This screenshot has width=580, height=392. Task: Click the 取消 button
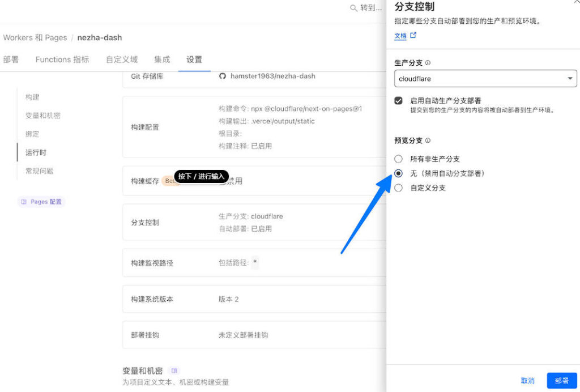(528, 380)
